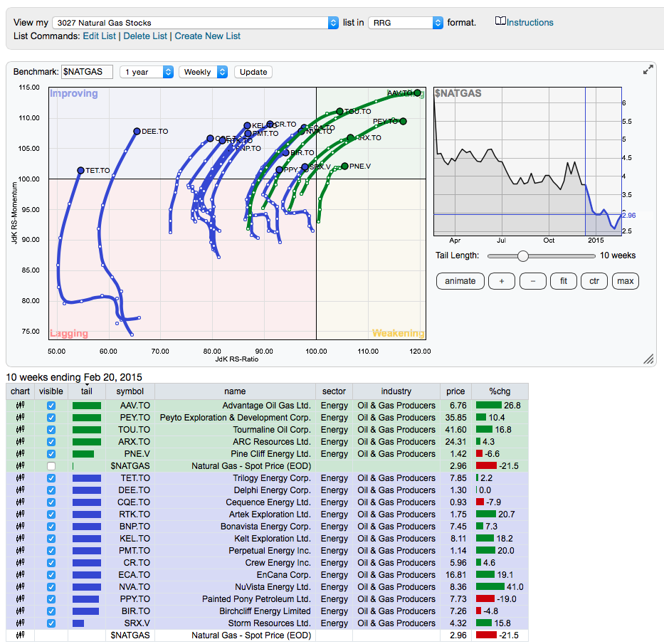Image resolution: width=664 pixels, height=644 pixels.
Task: Change the RRG format dropdown
Action: pos(406,23)
